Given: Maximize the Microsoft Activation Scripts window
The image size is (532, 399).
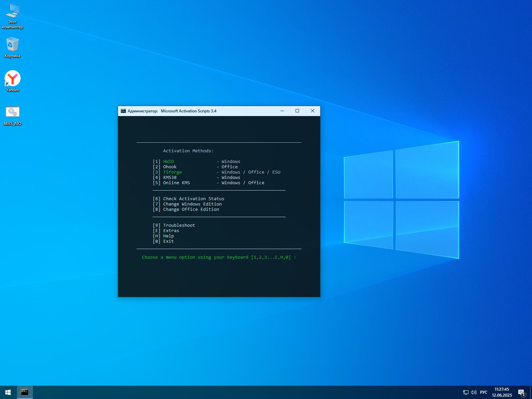Looking at the screenshot, I should click(297, 111).
